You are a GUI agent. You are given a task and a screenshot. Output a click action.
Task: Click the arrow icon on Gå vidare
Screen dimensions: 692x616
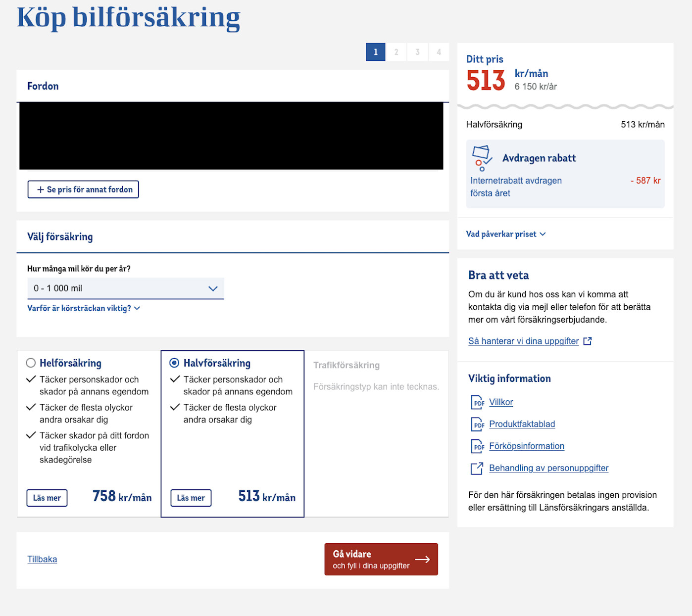pyautogui.click(x=422, y=559)
